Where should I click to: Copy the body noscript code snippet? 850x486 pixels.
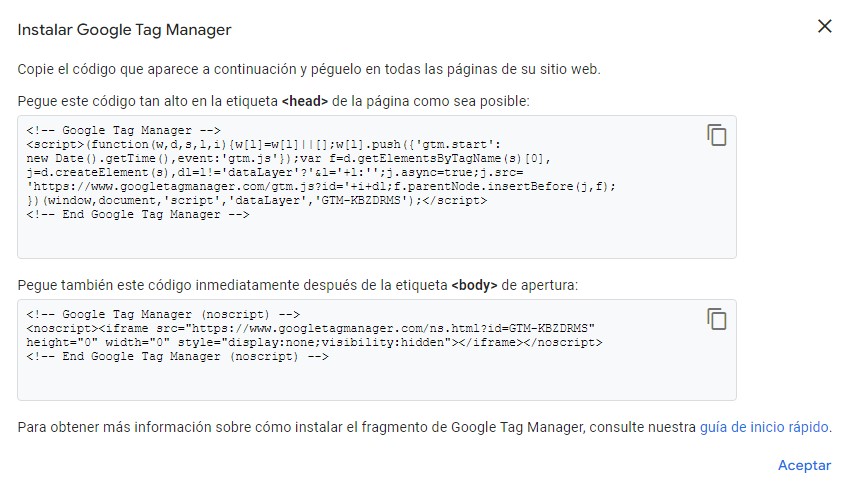click(716, 319)
